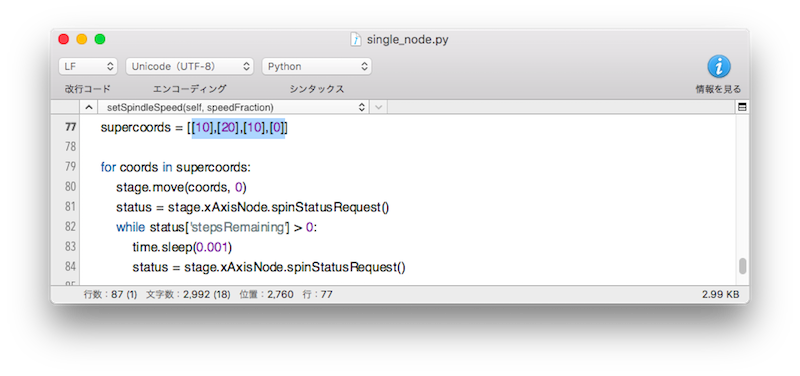Click time.sleep(0.001) code line
Image resolution: width=800 pixels, height=376 pixels.
(182, 247)
